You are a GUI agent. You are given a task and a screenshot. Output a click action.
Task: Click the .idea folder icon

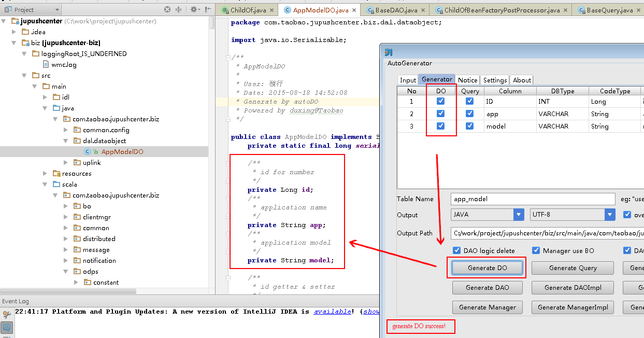[x=25, y=32]
